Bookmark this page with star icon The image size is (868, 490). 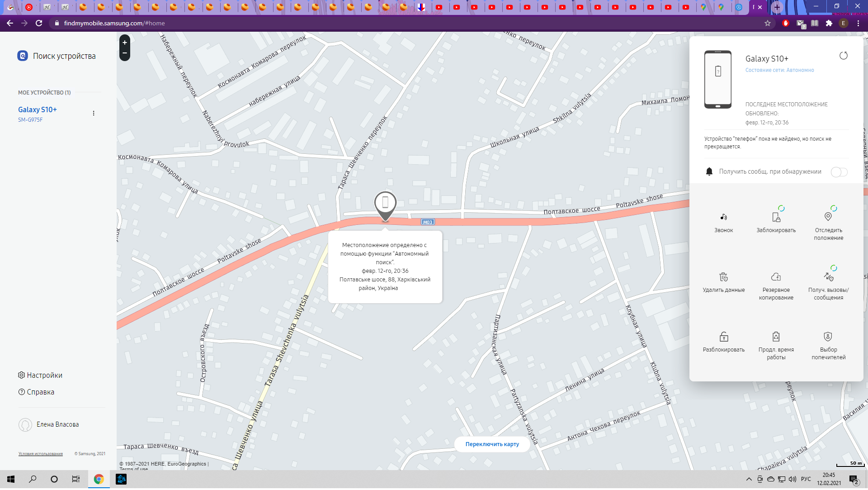768,23
